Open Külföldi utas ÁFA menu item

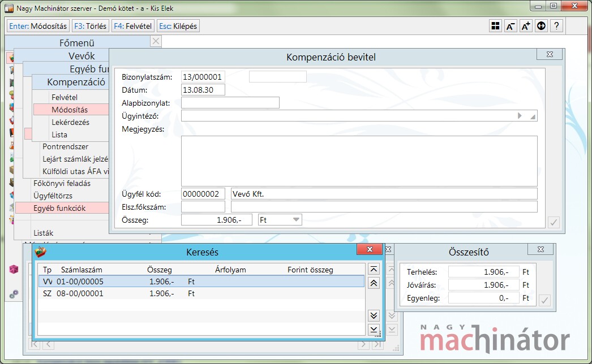pyautogui.click(x=75, y=171)
